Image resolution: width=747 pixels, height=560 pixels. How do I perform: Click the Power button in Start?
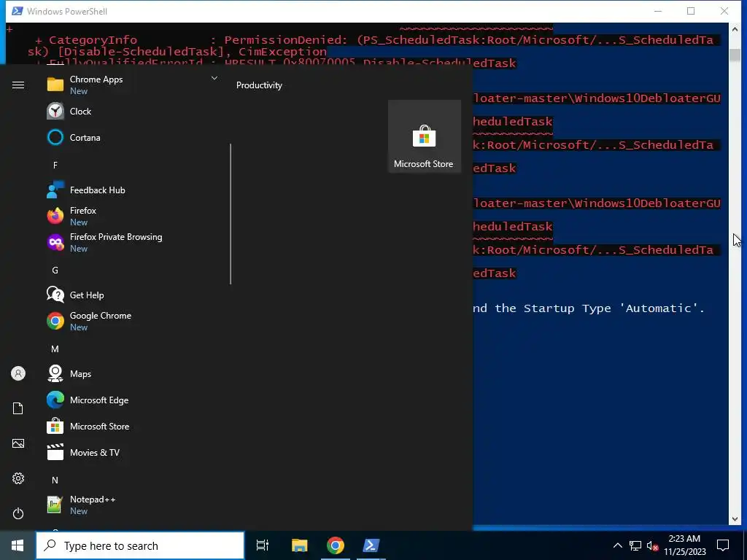pos(18,513)
